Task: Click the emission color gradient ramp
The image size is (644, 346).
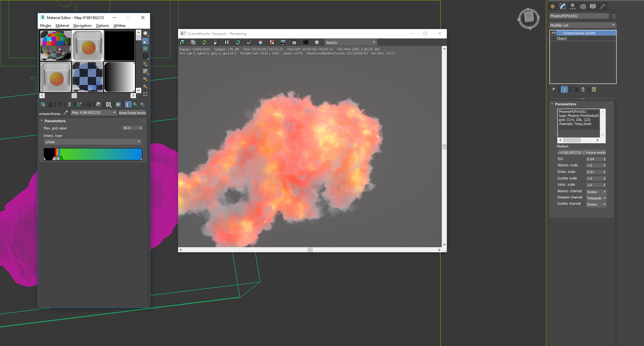Action: coord(100,154)
